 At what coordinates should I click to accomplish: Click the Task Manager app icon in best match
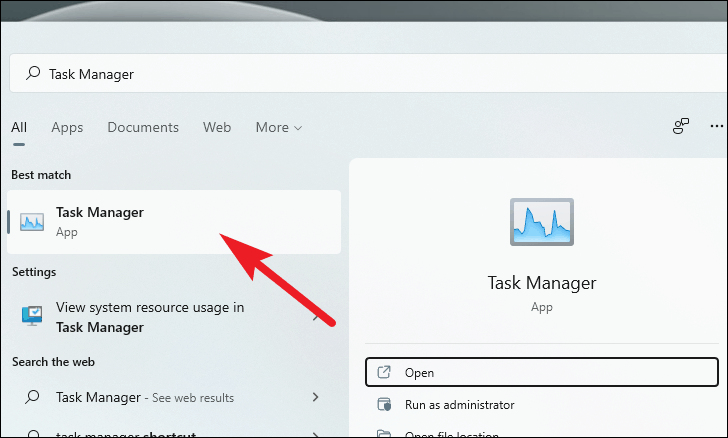[x=32, y=222]
